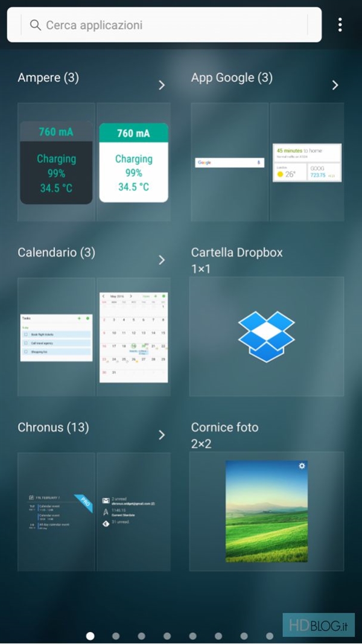Tap the microphone icon in Google search widget
The width and height of the screenshot is (362, 644).
tap(258, 162)
